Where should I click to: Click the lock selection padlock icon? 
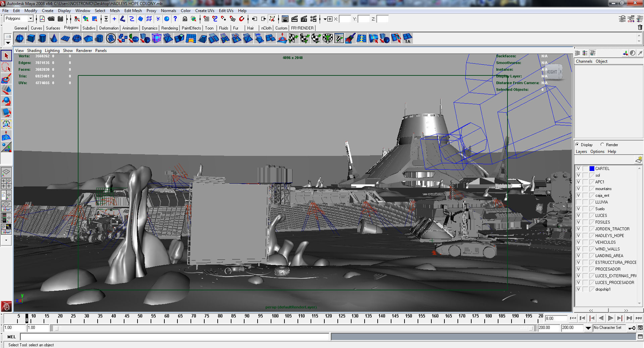(184, 19)
